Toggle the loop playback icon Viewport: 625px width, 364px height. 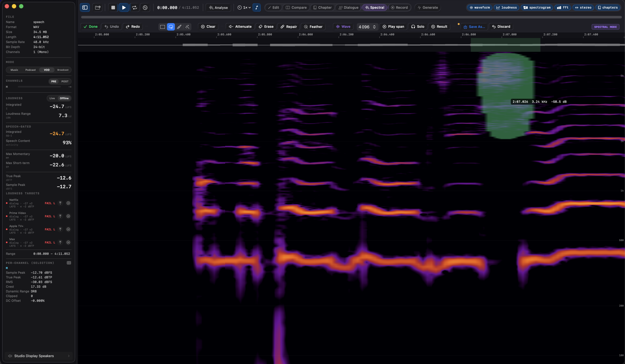134,7
